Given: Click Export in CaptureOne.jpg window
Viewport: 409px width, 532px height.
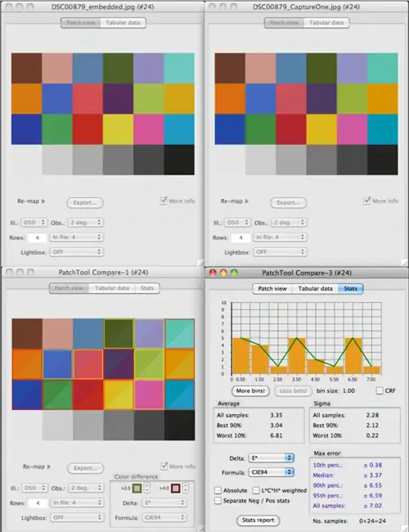Looking at the screenshot, I should 288,202.
